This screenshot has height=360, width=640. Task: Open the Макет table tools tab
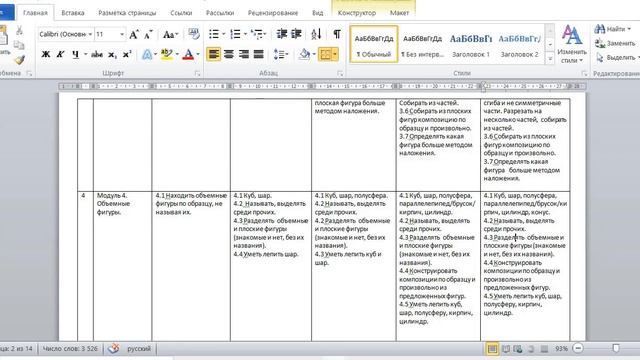coord(399,13)
